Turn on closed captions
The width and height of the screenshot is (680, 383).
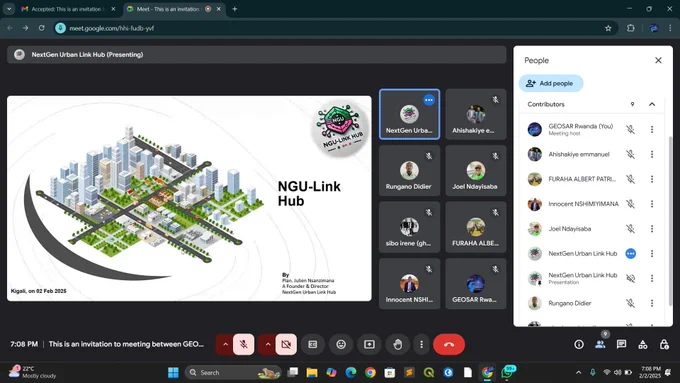point(313,344)
